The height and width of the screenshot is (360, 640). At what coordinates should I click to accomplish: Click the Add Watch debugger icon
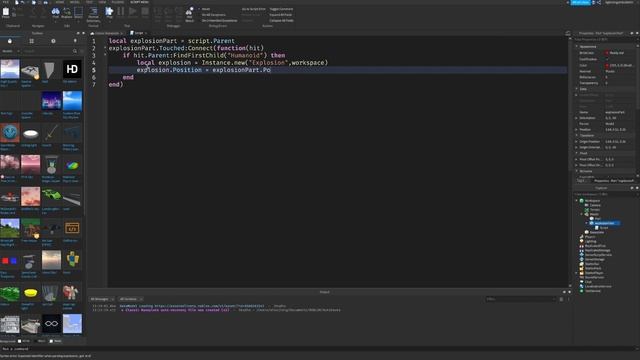coord(189,13)
